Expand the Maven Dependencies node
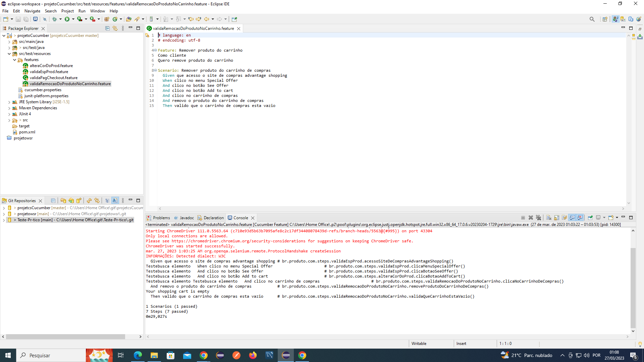Image resolution: width=644 pixels, height=362 pixels. pos(9,108)
